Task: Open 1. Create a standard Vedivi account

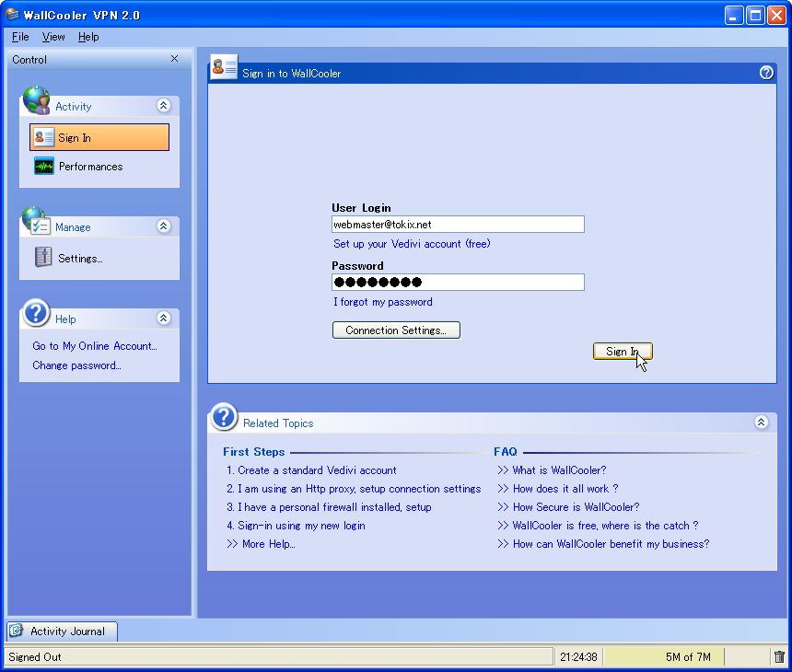Action: point(311,470)
